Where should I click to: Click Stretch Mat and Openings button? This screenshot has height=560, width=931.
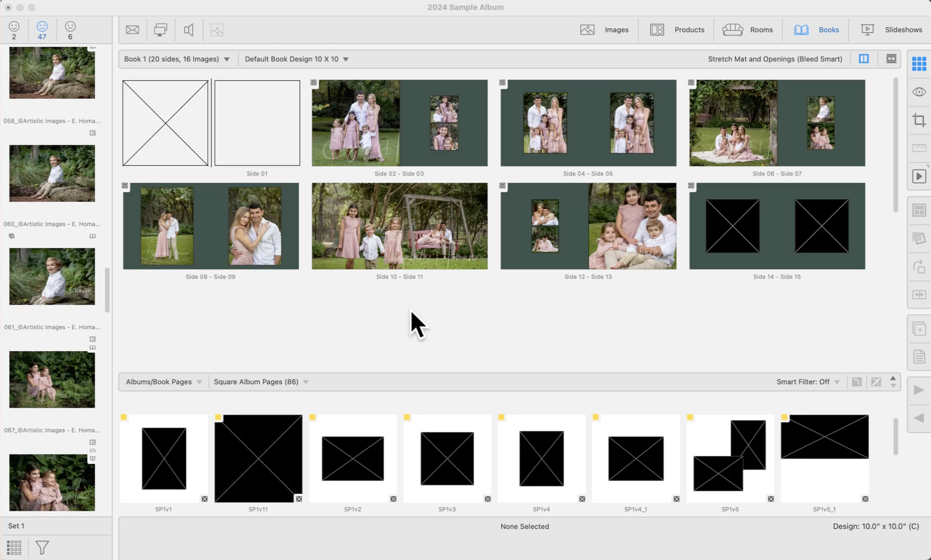pos(774,59)
